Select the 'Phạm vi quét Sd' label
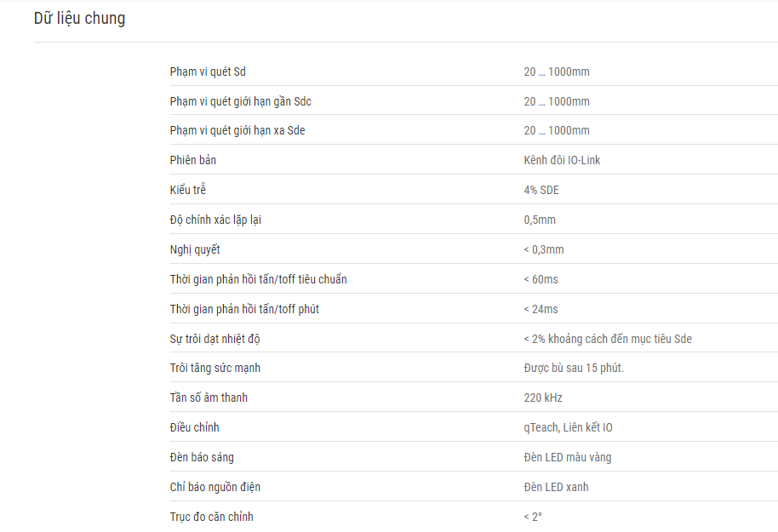This screenshot has width=778, height=532. pyautogui.click(x=208, y=72)
